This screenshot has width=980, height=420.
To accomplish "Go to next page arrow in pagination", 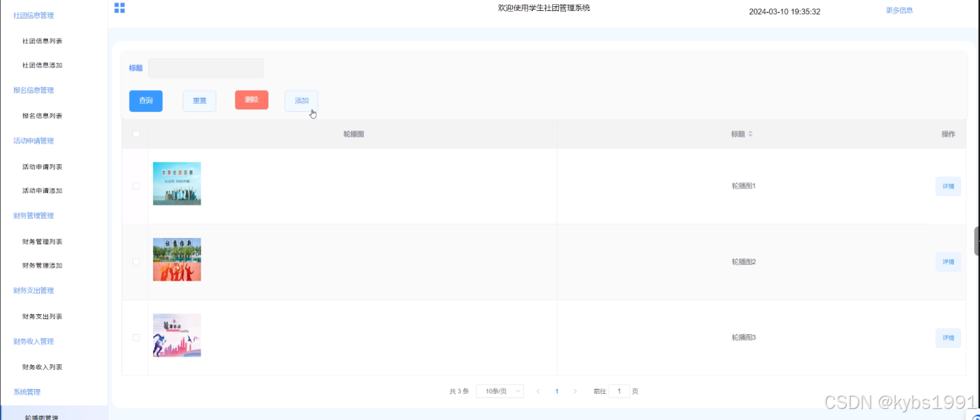I will 575,391.
